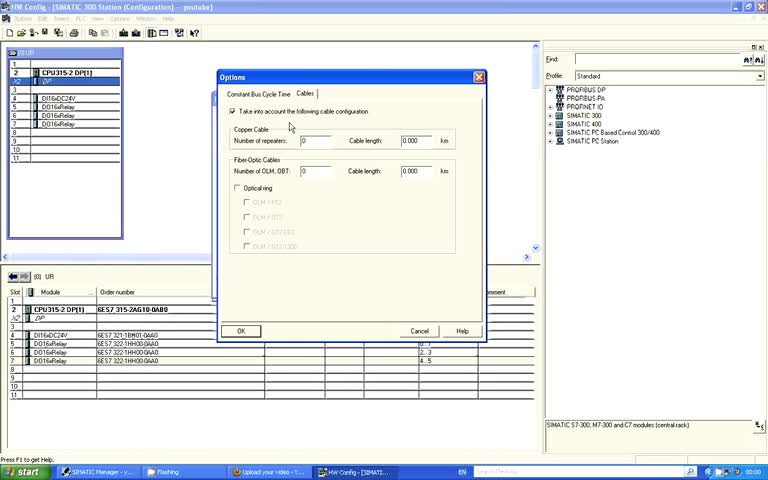Click the Open folder toolbar icon

point(21,33)
